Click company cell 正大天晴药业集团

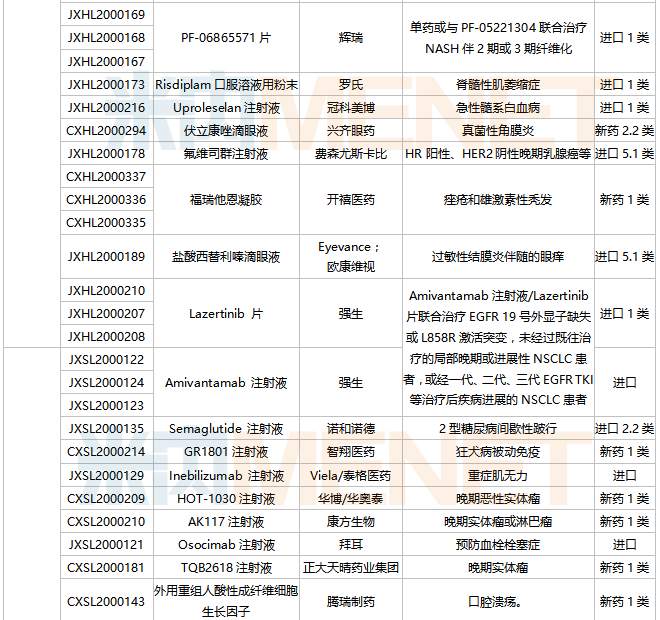[x=351, y=568]
